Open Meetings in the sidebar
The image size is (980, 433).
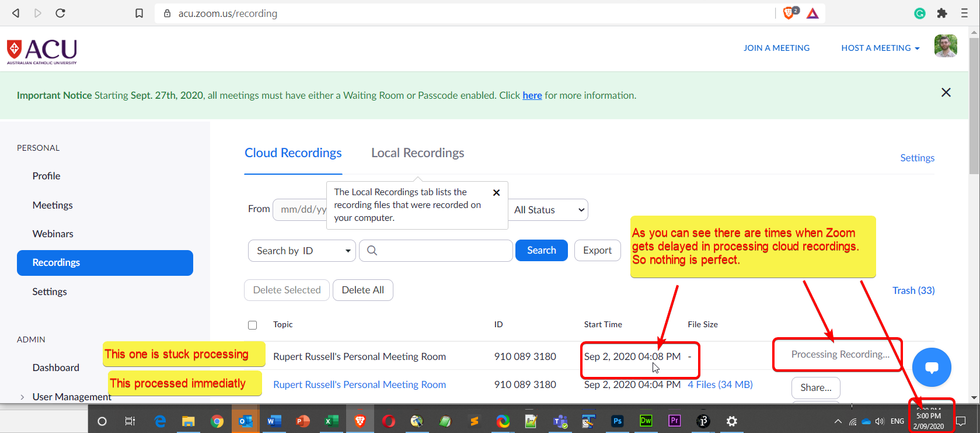click(x=53, y=205)
